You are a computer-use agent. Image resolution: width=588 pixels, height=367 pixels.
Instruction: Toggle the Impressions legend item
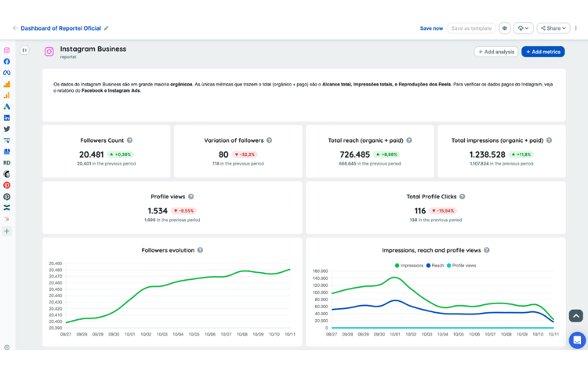pyautogui.click(x=409, y=265)
